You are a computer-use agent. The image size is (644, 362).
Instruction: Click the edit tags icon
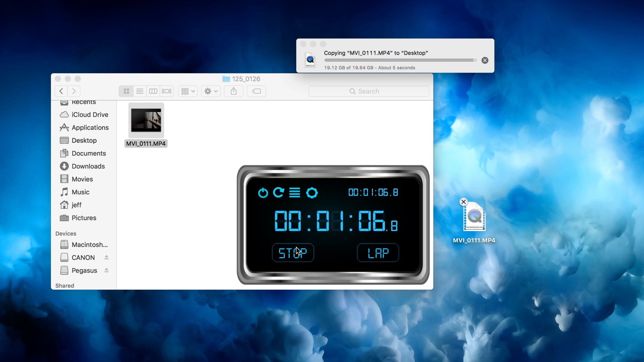[x=256, y=91]
